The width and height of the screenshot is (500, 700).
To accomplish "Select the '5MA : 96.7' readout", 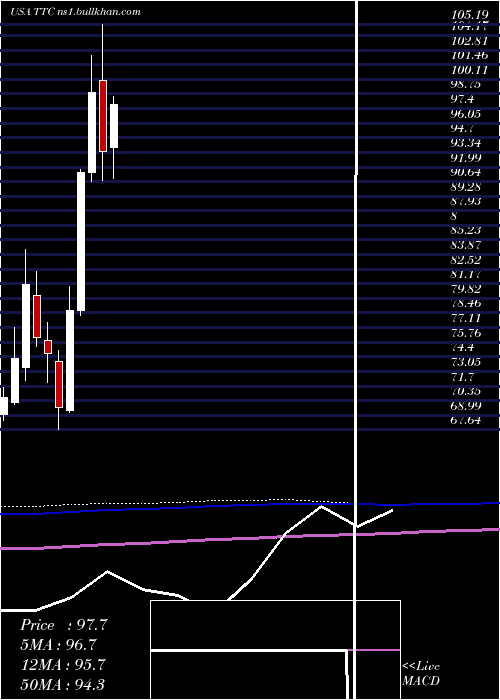I will tap(58, 645).
